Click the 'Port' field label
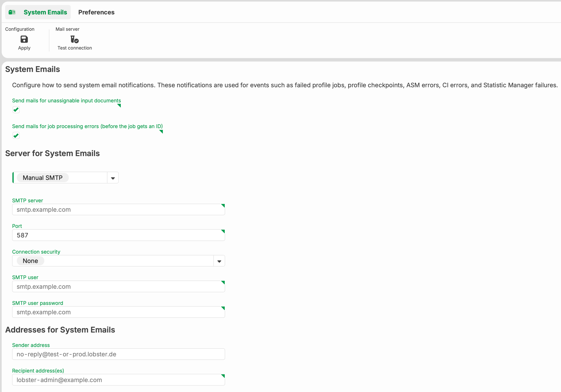 17,226
